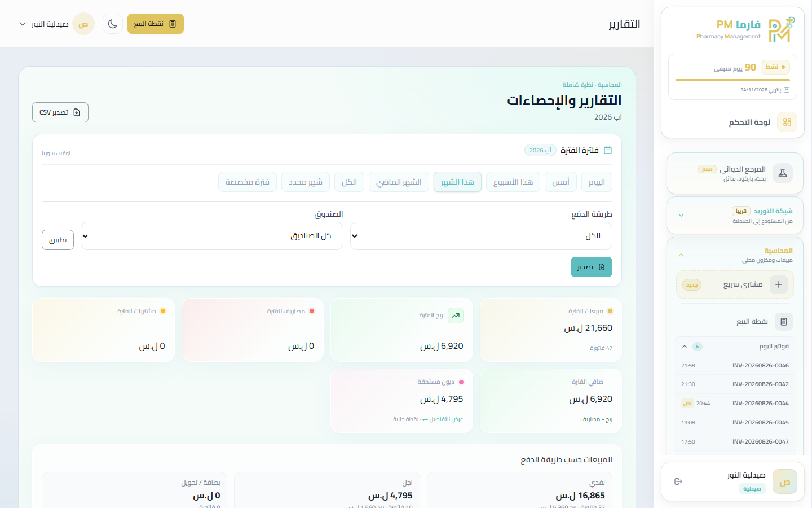Viewport: 812px width, 508px height.
Task: Open invoice INV-20260826-0045
Action: [735, 423]
